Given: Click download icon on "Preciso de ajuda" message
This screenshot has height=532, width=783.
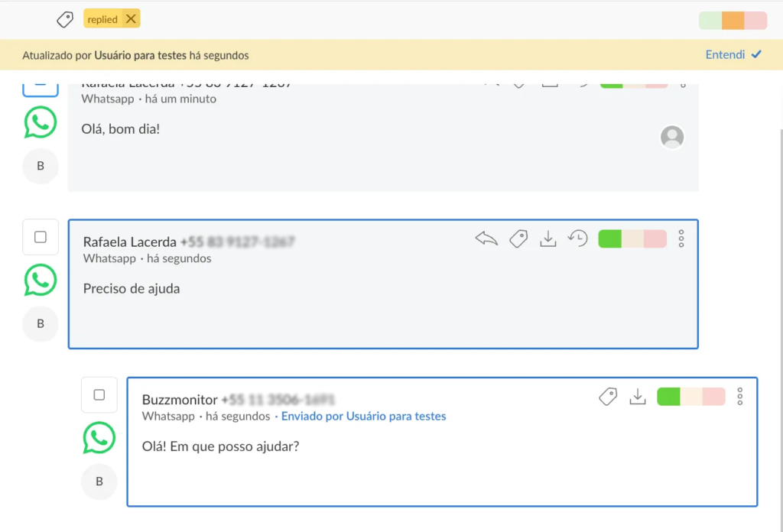Looking at the screenshot, I should [x=547, y=239].
